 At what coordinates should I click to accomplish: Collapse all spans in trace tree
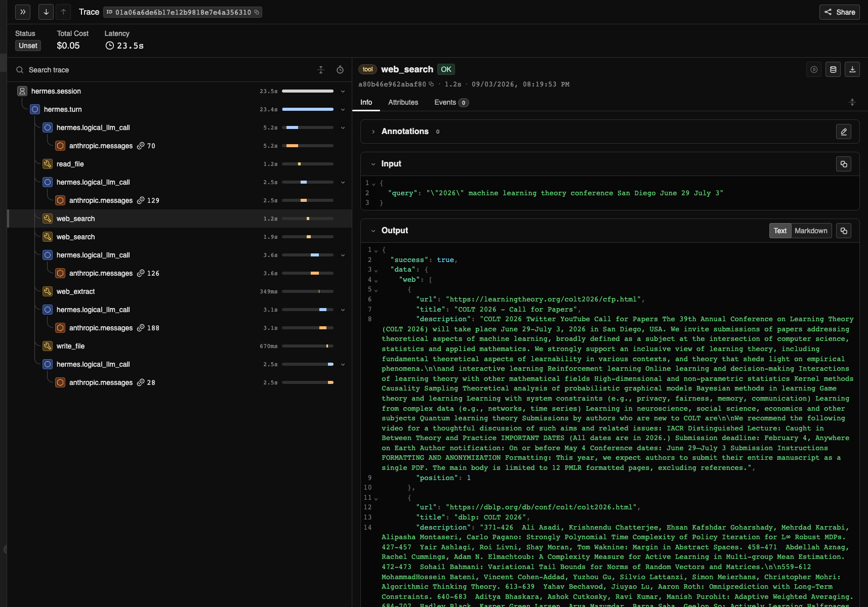click(321, 70)
